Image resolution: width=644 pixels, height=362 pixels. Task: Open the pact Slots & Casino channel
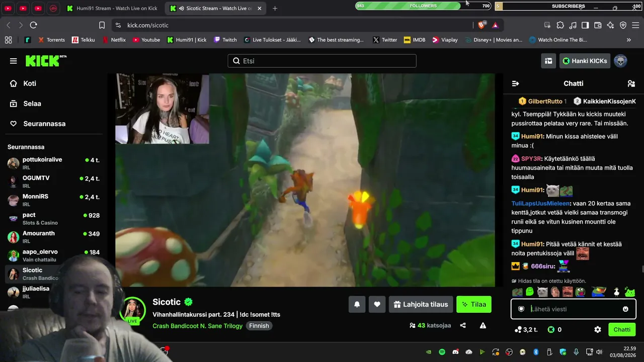(x=53, y=219)
